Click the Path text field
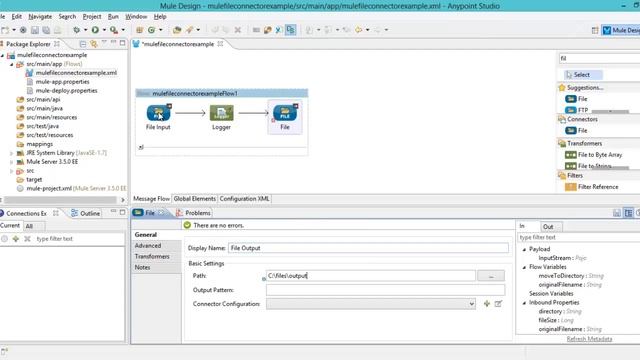The image size is (640, 360). pyautogui.click(x=371, y=276)
